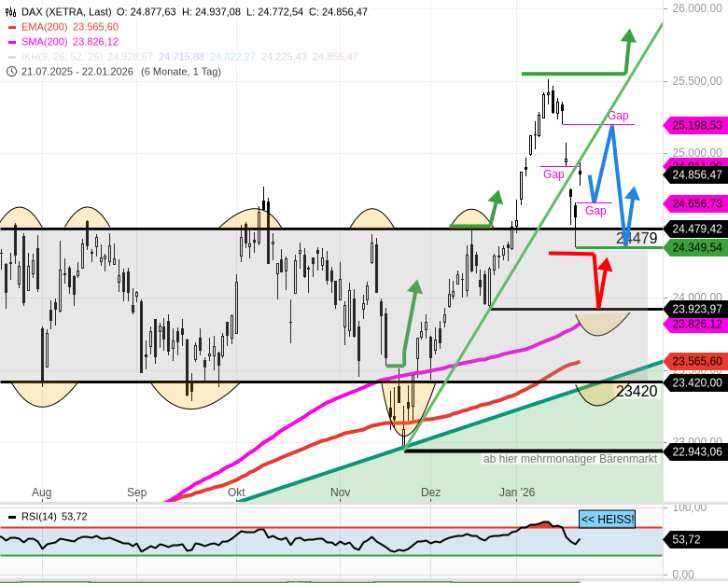Toggle the SMA(200) indicator in legend
Viewport: 728px width, 583px height.
click(x=69, y=42)
